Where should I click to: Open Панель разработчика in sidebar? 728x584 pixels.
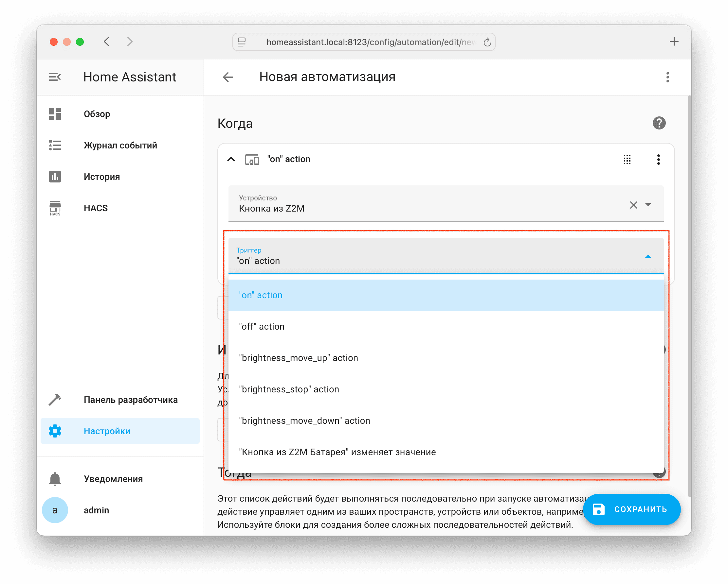pyautogui.click(x=130, y=400)
